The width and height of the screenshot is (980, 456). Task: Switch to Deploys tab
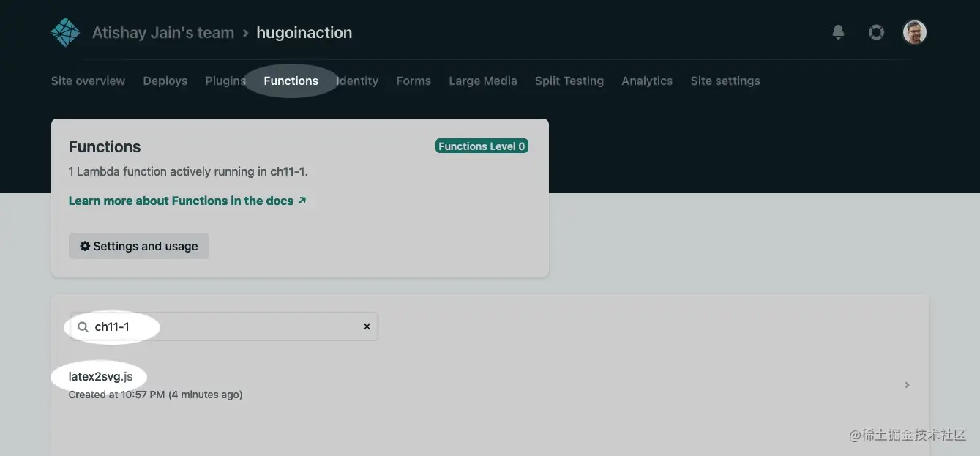tap(165, 81)
